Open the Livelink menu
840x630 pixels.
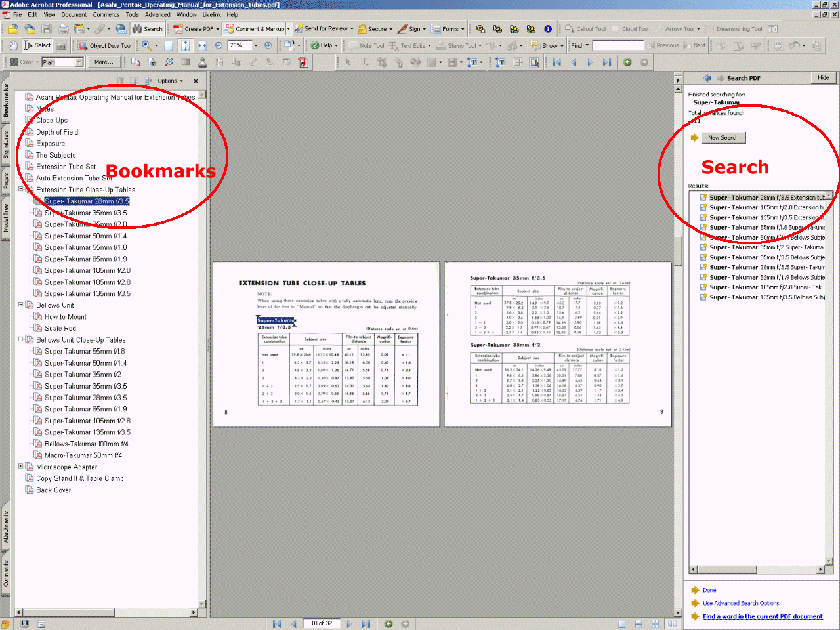pos(211,14)
